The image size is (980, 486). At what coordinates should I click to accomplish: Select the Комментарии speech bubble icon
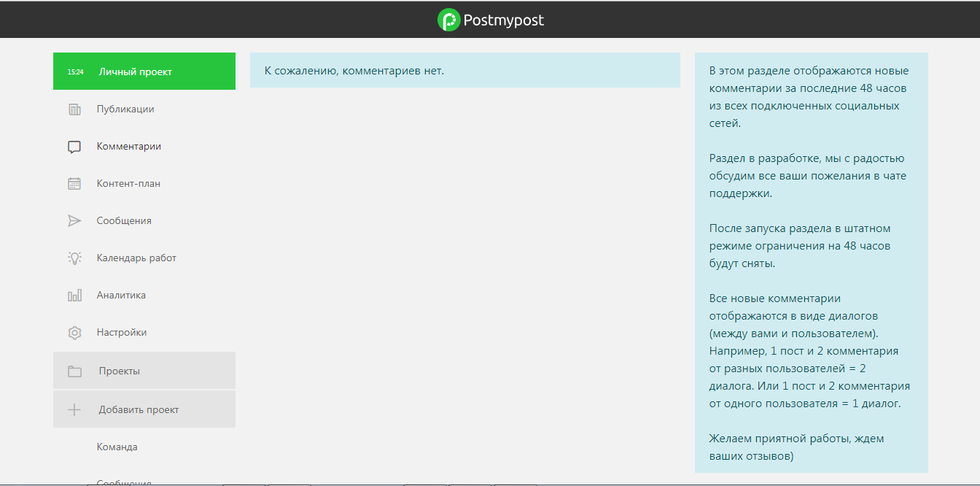click(74, 146)
